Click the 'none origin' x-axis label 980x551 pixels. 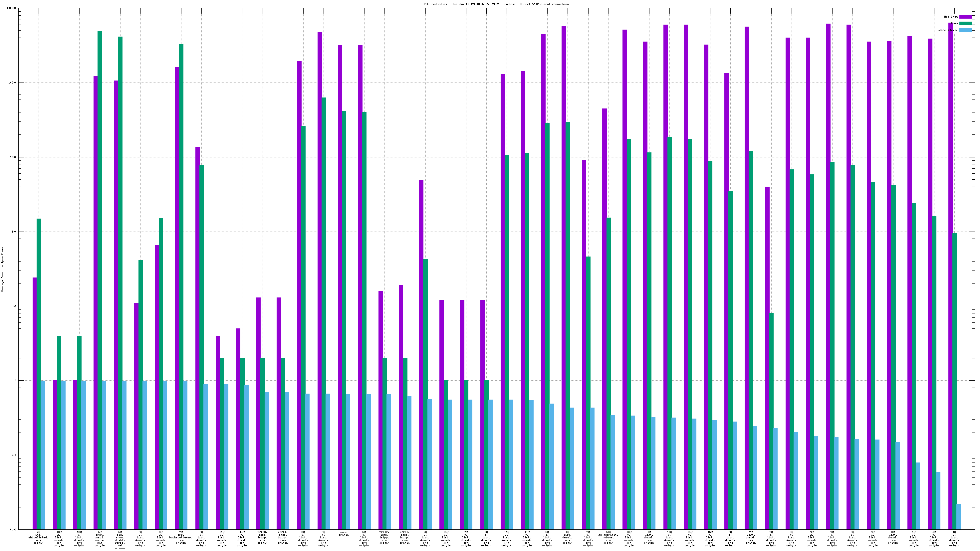pyautogui.click(x=344, y=533)
